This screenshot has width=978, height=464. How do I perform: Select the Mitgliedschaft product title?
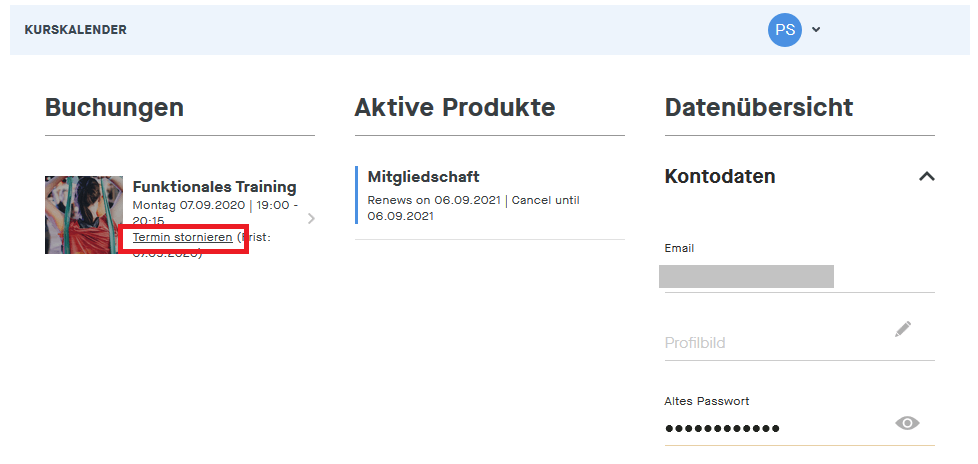423,177
